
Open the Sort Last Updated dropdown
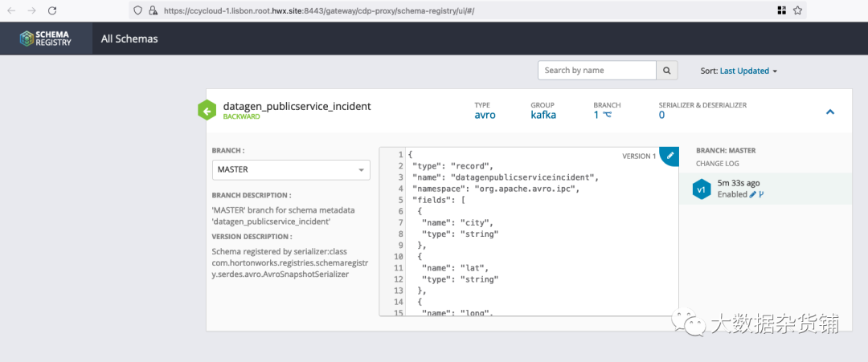(748, 71)
